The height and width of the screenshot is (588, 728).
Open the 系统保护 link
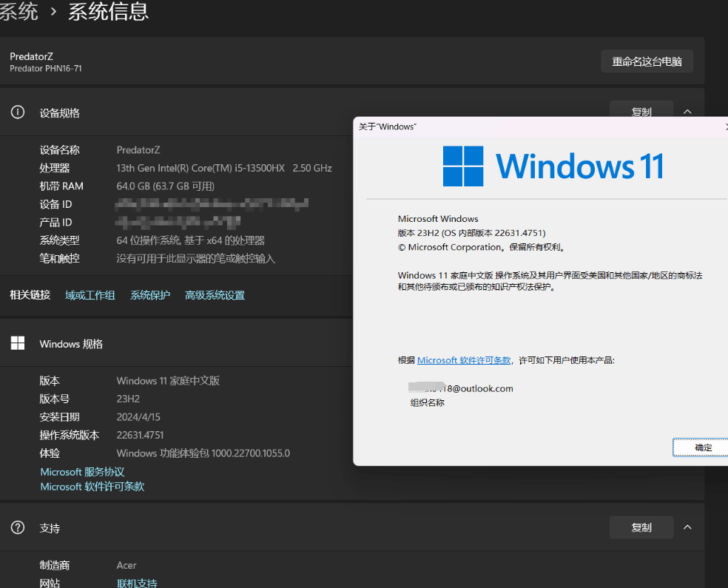pos(150,295)
